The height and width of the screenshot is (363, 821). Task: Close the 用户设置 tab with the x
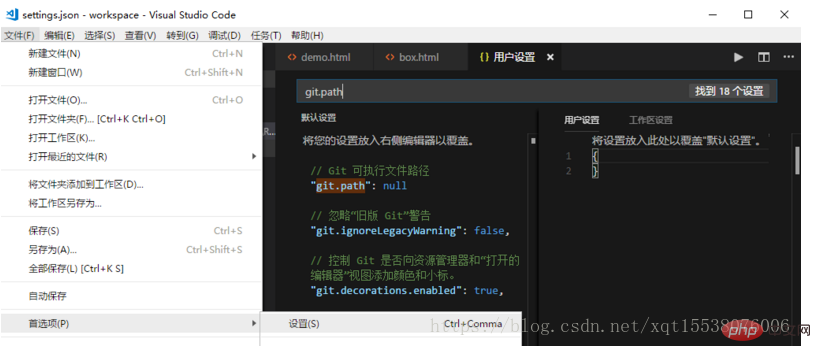point(550,57)
